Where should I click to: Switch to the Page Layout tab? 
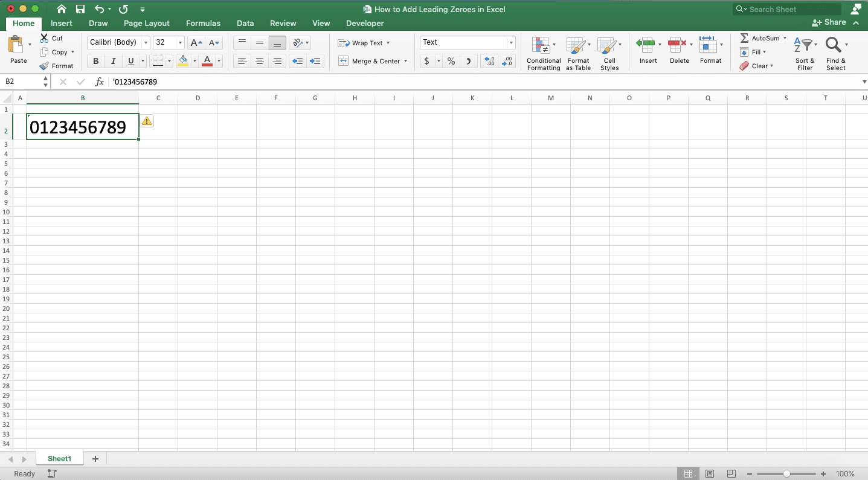(147, 24)
